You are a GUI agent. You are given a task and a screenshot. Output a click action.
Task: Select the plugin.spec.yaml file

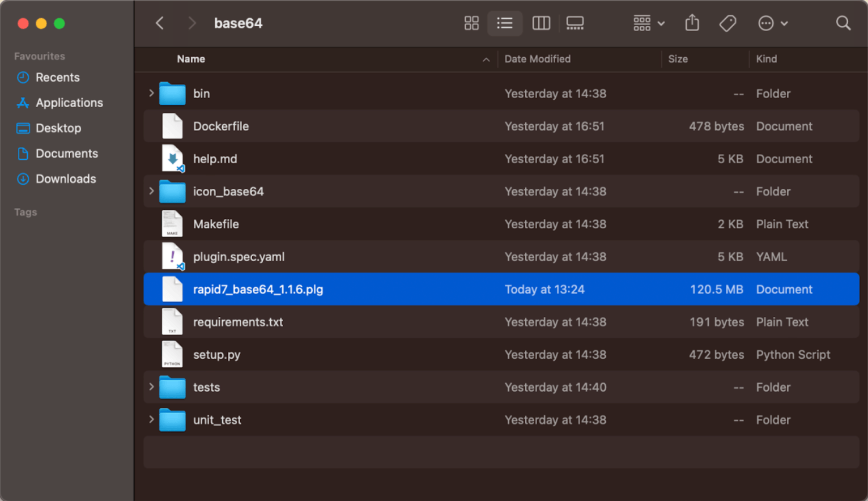click(239, 257)
